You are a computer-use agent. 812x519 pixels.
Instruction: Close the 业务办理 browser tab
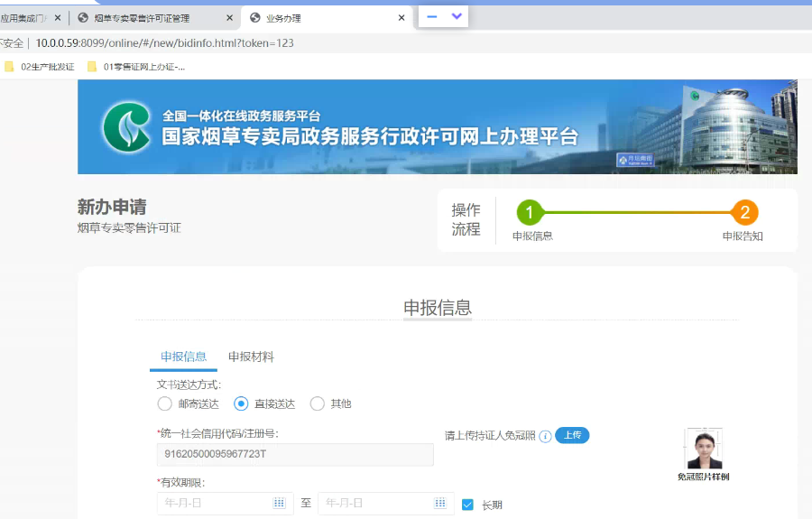(401, 18)
